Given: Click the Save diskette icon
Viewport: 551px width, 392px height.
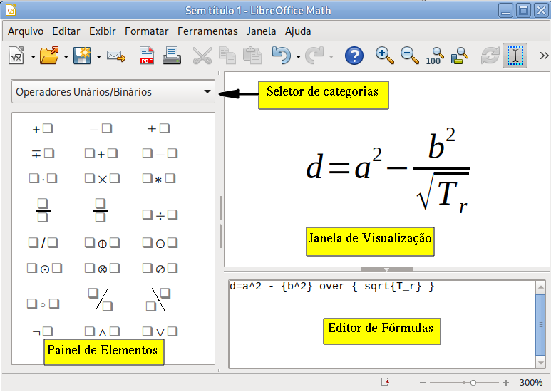Looking at the screenshot, I should (82, 56).
